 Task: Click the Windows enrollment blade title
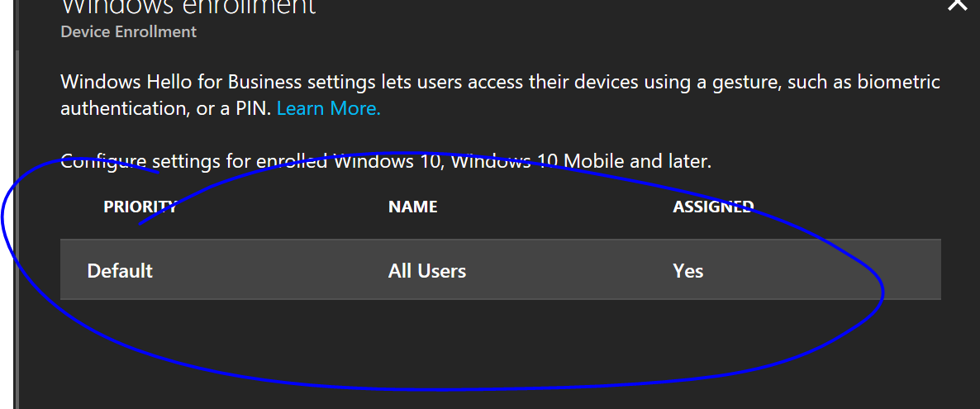coord(188,7)
